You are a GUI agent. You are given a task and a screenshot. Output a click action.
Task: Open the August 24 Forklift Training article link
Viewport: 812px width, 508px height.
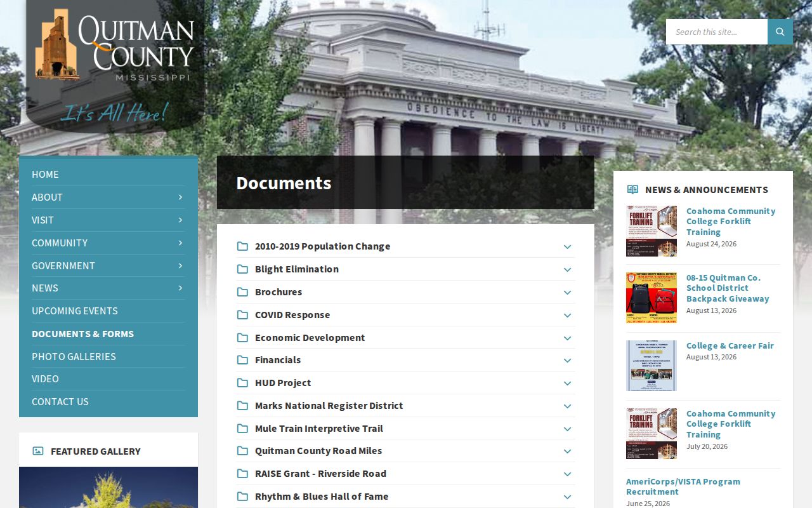click(731, 221)
